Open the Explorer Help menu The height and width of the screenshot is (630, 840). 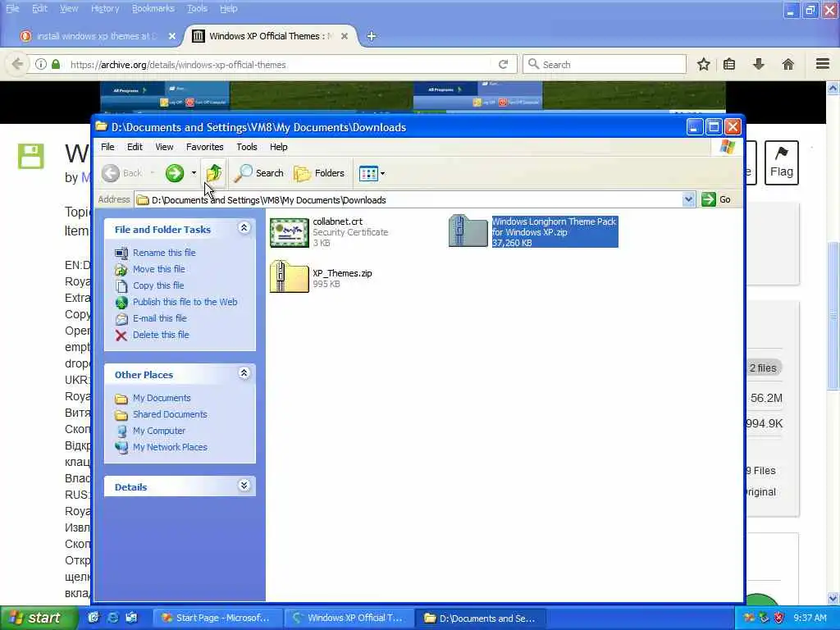278,147
